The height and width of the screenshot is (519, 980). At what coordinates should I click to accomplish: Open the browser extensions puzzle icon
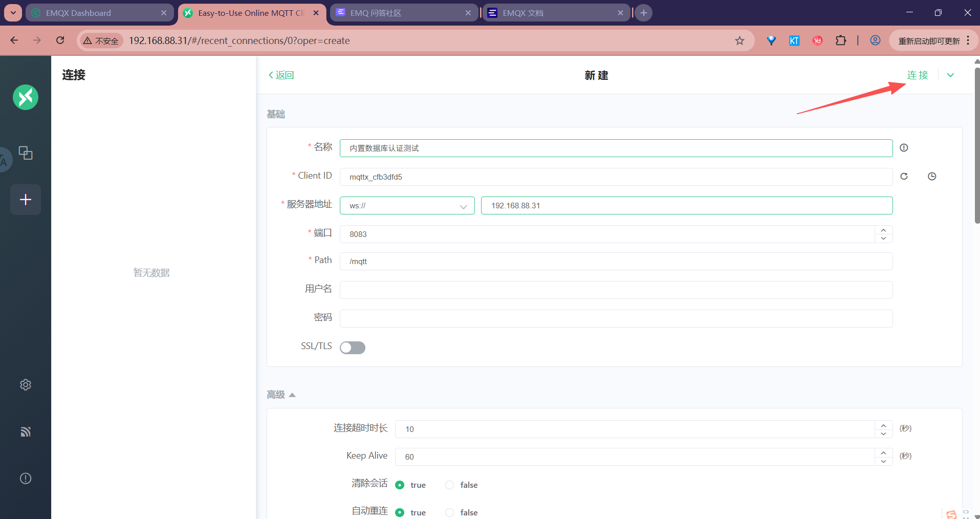click(841, 40)
